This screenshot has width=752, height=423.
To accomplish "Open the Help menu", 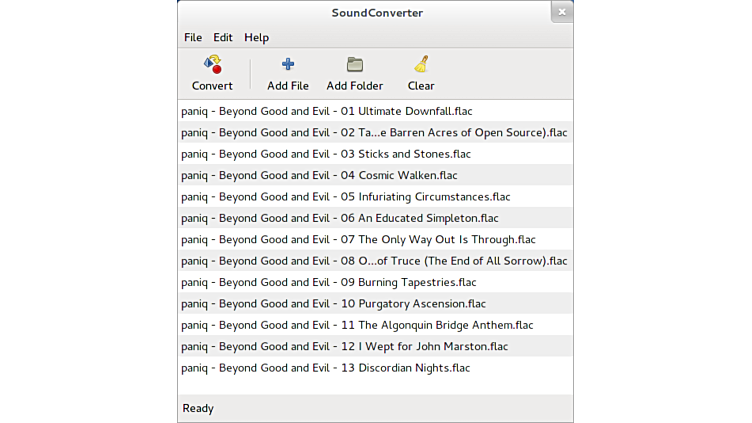I will coord(256,37).
